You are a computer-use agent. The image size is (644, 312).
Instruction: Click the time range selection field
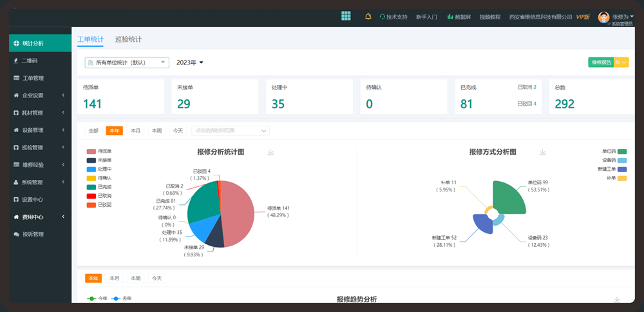point(230,131)
